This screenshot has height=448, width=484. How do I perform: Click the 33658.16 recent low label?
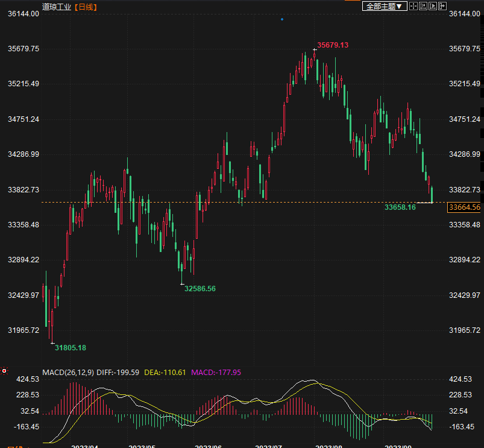400,207
